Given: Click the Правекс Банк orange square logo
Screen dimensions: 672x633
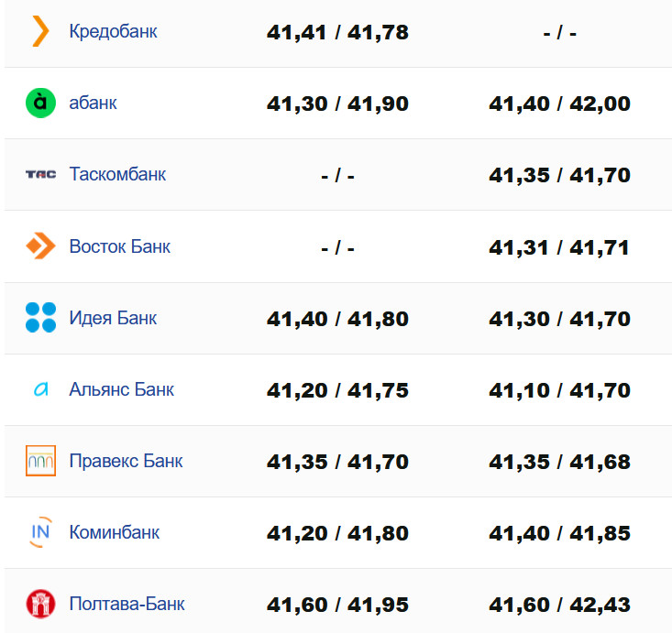Looking at the screenshot, I should tap(40, 461).
